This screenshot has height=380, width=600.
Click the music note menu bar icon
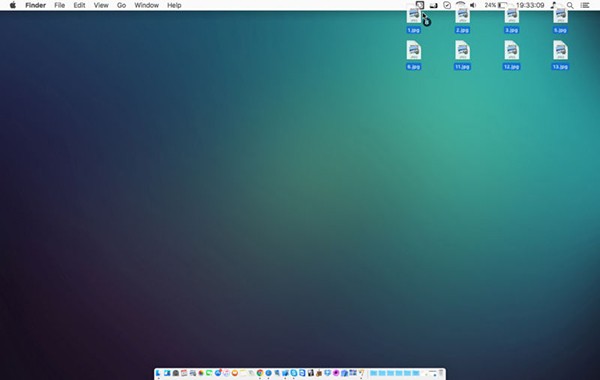[x=553, y=5]
